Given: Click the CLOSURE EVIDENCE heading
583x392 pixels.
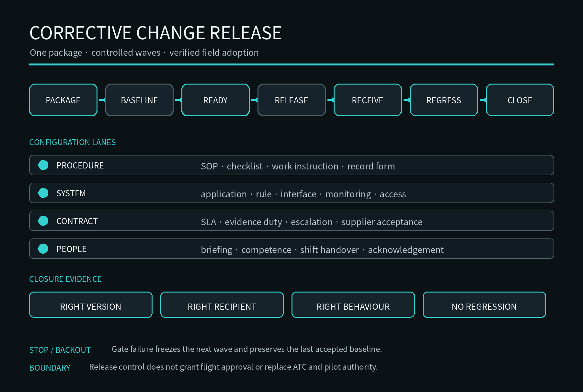Looking at the screenshot, I should (65, 279).
